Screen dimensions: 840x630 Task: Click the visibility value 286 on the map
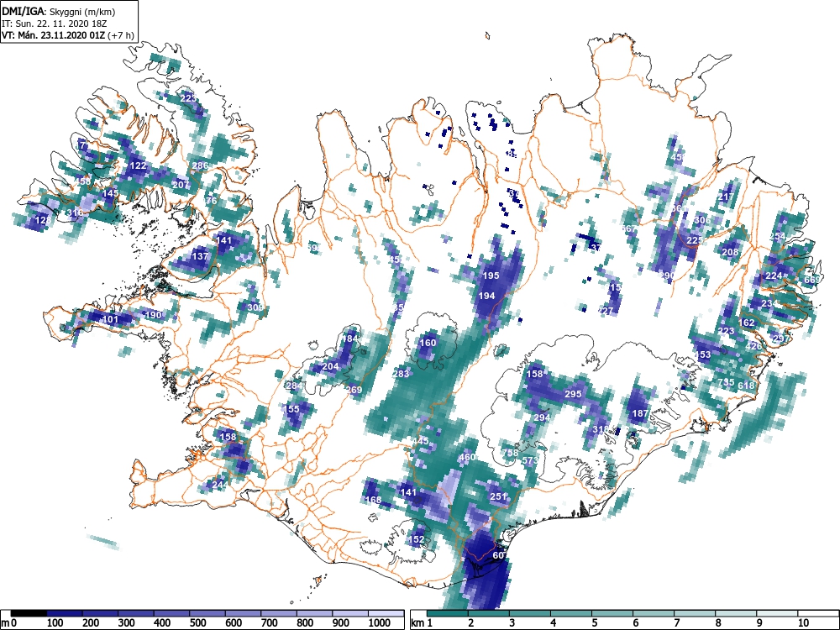coord(200,165)
